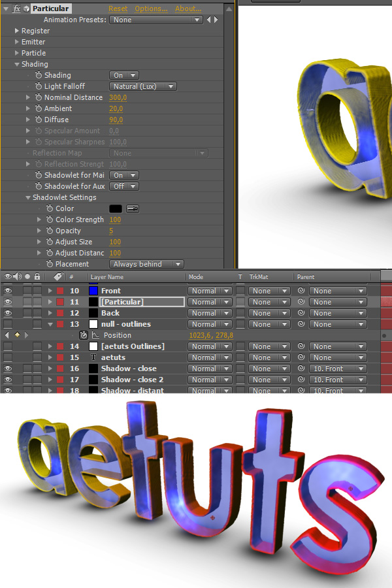Image resolution: width=392 pixels, height=588 pixels.
Task: Go to the next animation preset
Action: (x=216, y=20)
